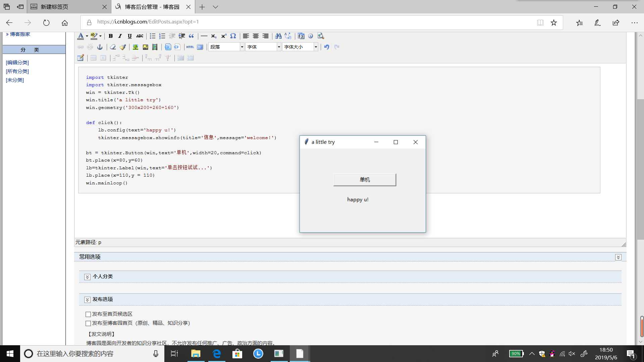Insert the current time (clock icon)
The image size is (644, 362).
[311, 36]
